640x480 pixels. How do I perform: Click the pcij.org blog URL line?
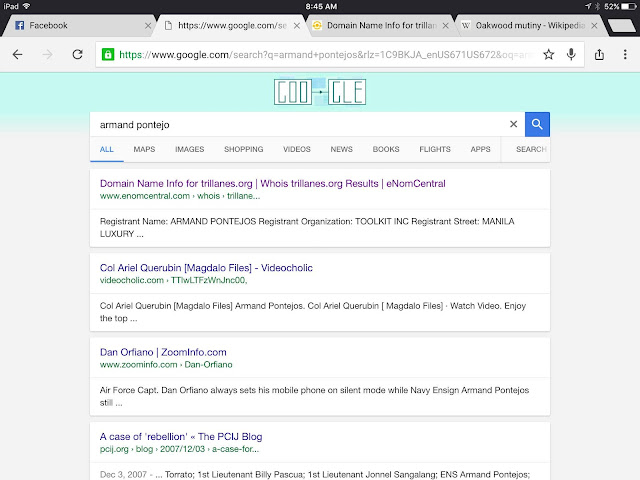click(x=179, y=449)
